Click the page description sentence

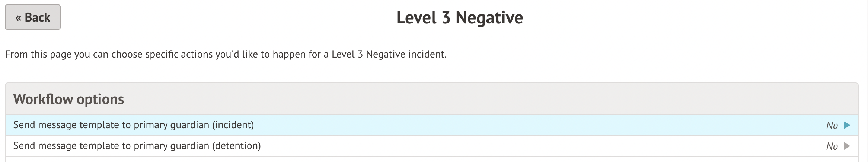pos(226,55)
